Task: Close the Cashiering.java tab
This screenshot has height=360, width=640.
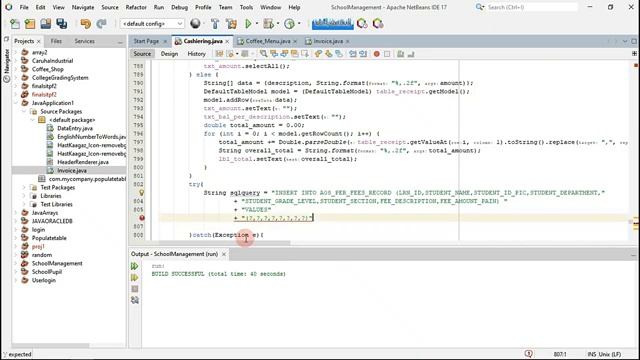Action: 227,41
